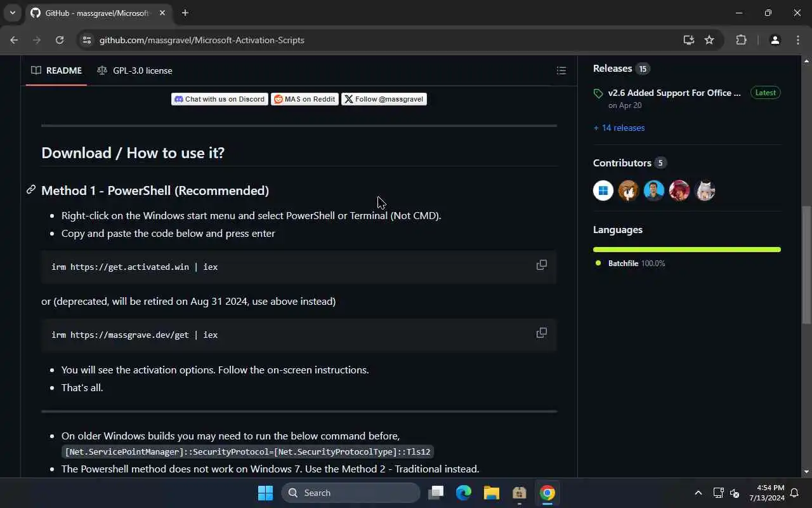Open the muted volume tray icon

click(735, 493)
